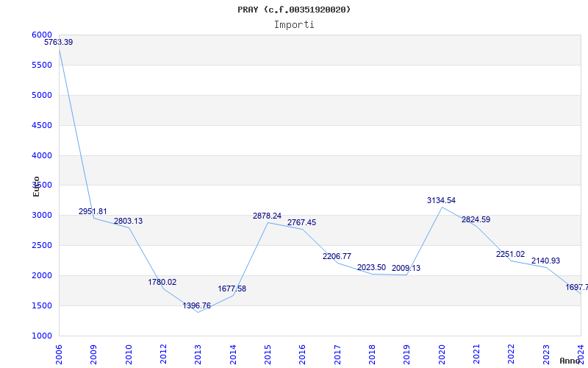Image resolution: width=588 pixels, height=368 pixels.
Task: Click the Importi subtitle
Action: (x=294, y=25)
